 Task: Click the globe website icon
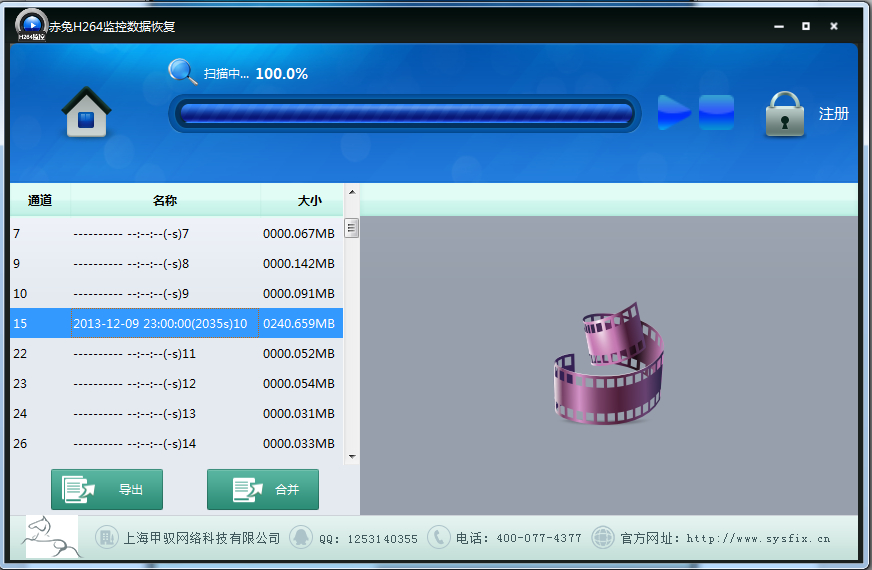click(603, 537)
